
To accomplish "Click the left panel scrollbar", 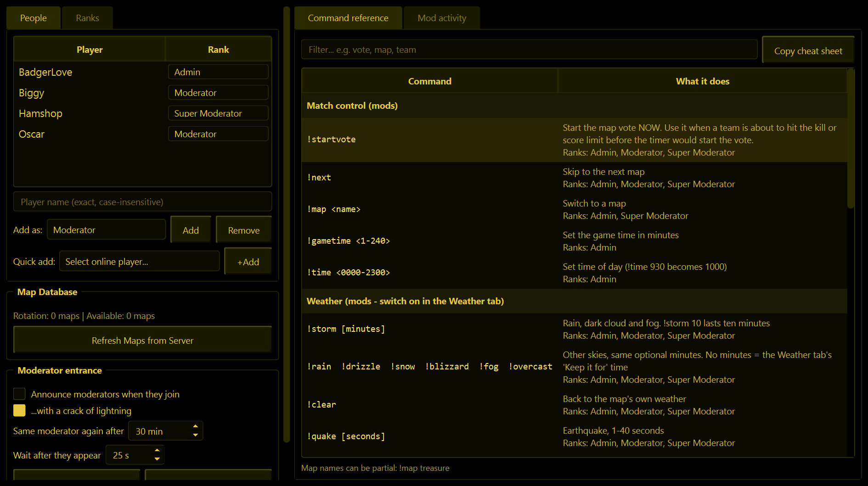I will [x=287, y=225].
